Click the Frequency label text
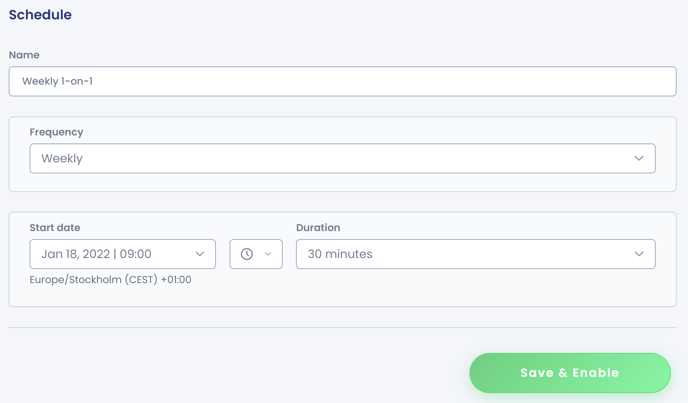Viewport: 688px width, 403px height. [56, 132]
